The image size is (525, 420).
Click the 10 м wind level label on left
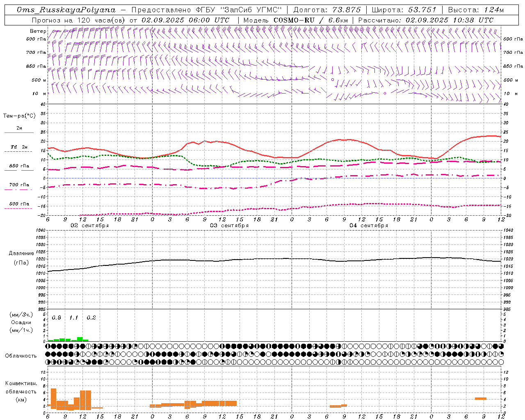coord(39,94)
